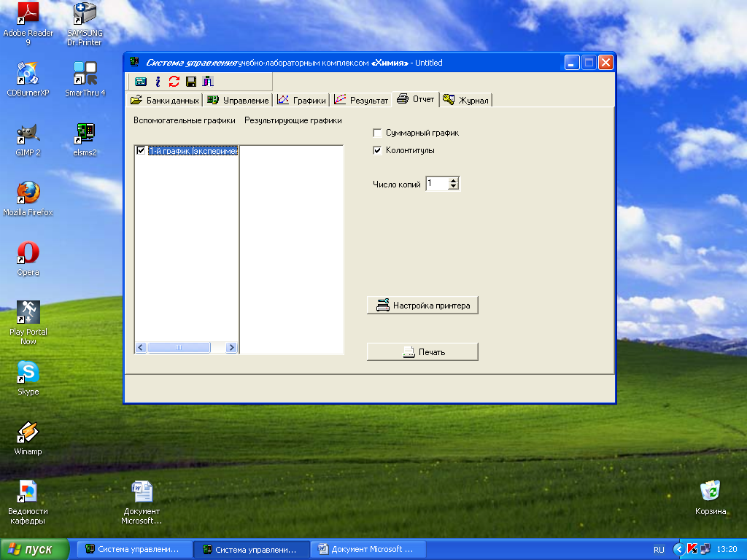The image size is (747, 560).
Task: Select the 1-й график (эксперимент) list row
Action: pos(193,151)
